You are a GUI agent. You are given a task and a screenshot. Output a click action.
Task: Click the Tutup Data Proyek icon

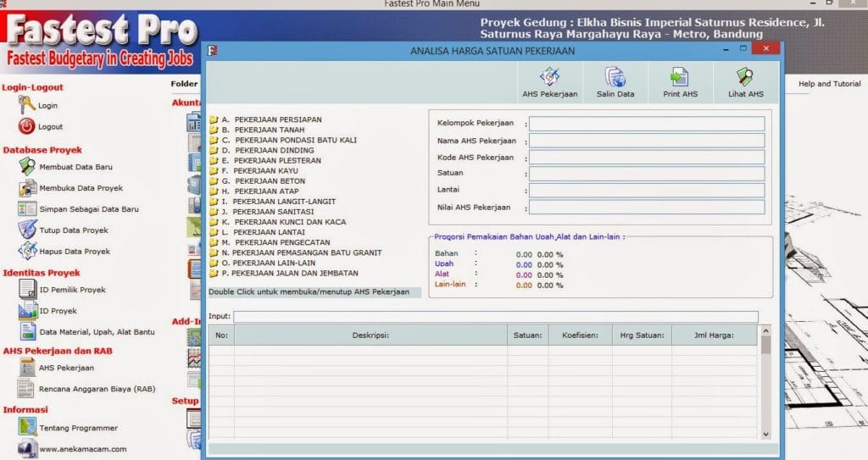click(27, 230)
